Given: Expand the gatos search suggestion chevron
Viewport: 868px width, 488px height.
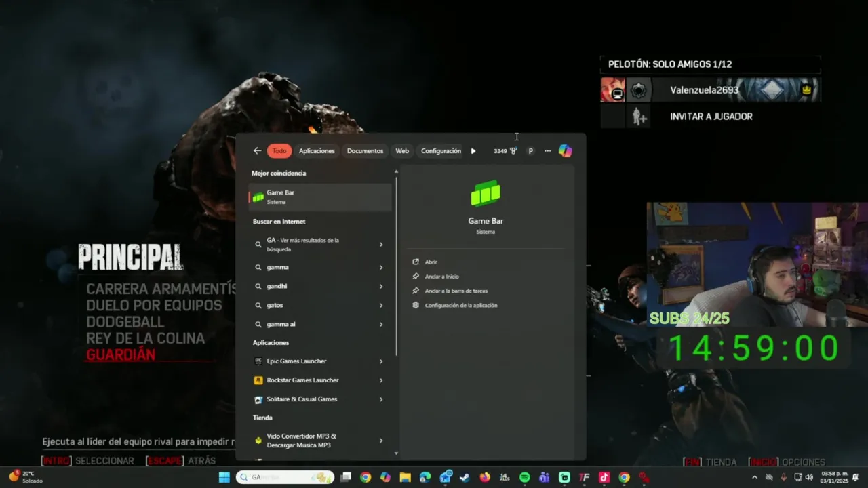Looking at the screenshot, I should [381, 305].
